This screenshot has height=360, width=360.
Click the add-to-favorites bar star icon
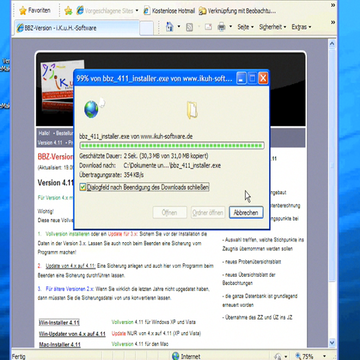coord(68,11)
